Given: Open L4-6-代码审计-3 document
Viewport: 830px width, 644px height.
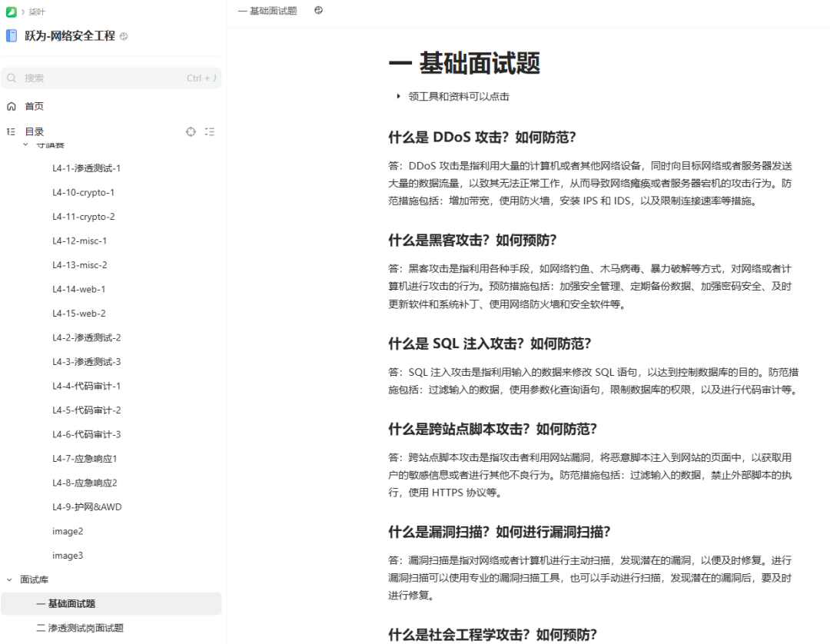Looking at the screenshot, I should (x=86, y=434).
